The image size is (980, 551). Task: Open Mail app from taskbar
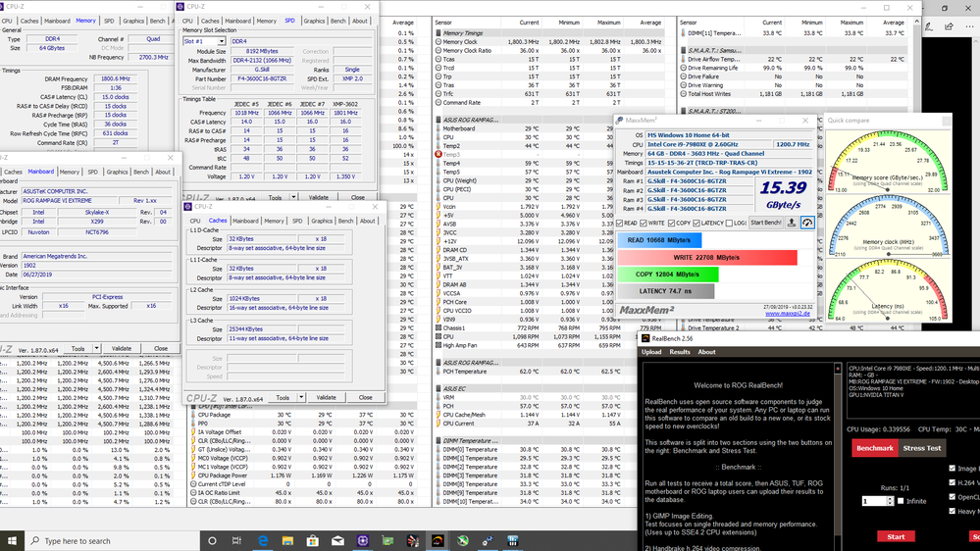click(337, 540)
